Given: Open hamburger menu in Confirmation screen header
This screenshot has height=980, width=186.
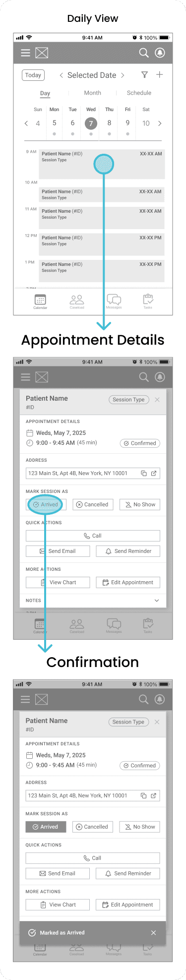Looking at the screenshot, I should 25,699.
